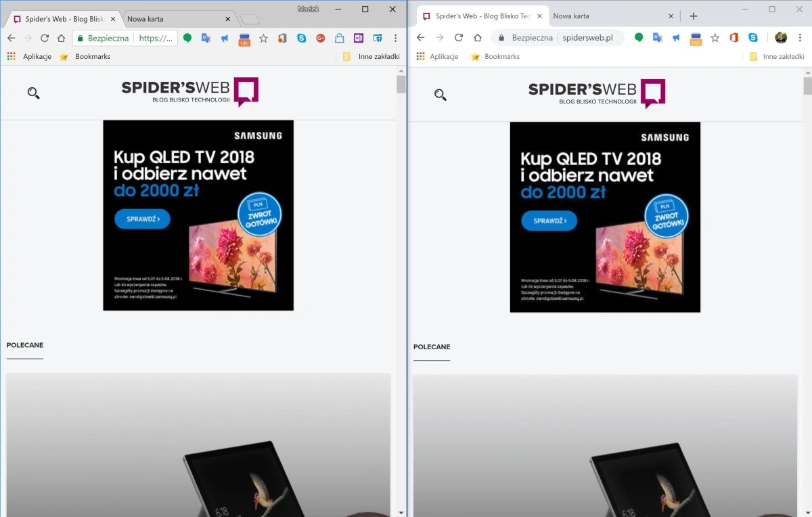Click shopping bag extension in left window
Image resolution: width=812 pixels, height=517 pixels.
[x=340, y=39]
